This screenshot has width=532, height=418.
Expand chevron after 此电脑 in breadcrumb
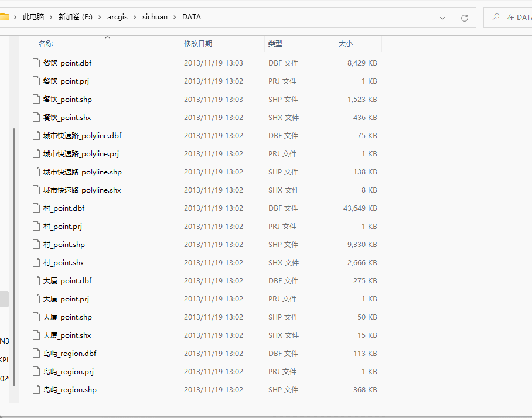pos(51,17)
